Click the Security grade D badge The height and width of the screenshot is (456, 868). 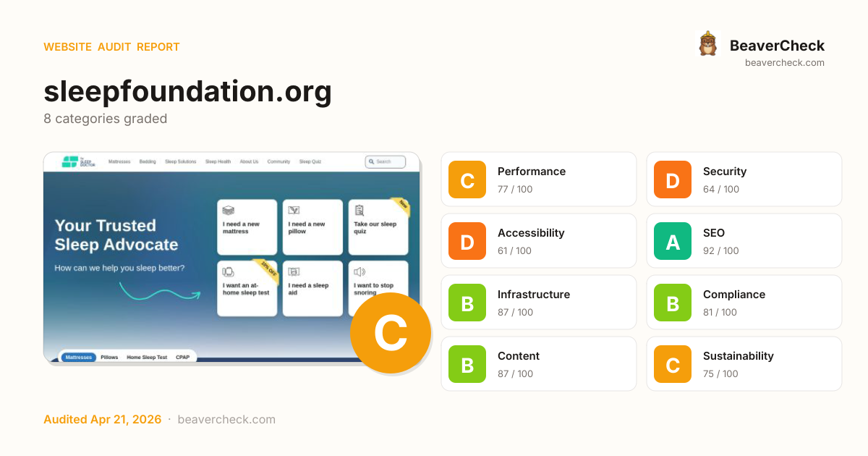(x=673, y=180)
